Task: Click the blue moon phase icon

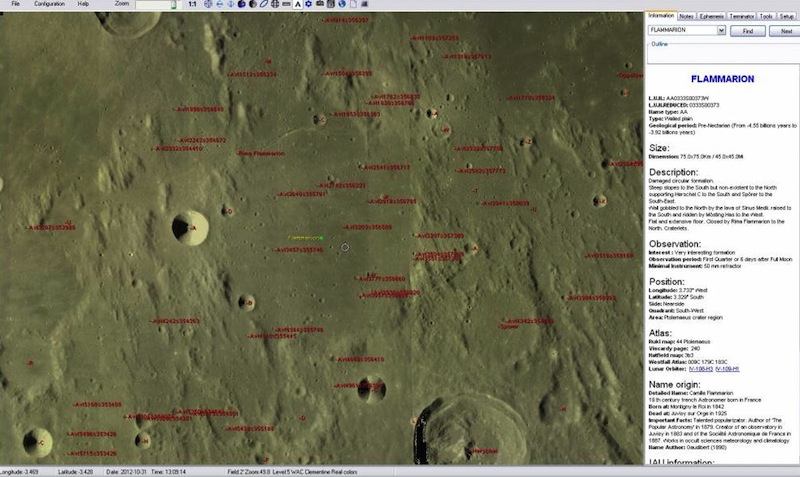Action: coord(242,4)
